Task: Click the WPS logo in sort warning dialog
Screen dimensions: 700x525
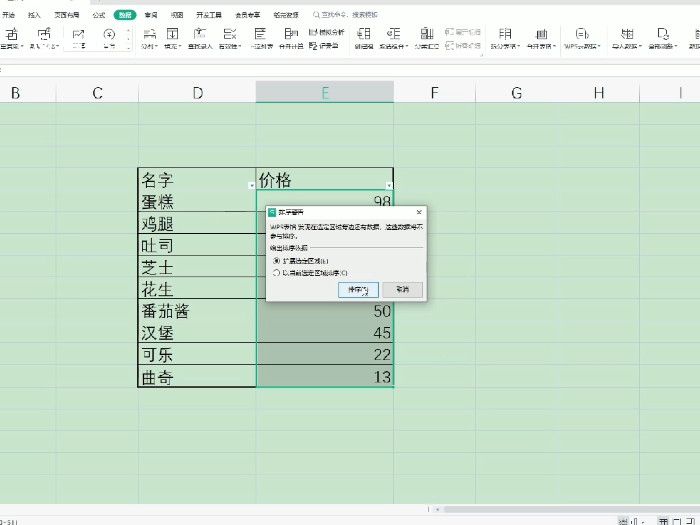Action: coord(272,212)
